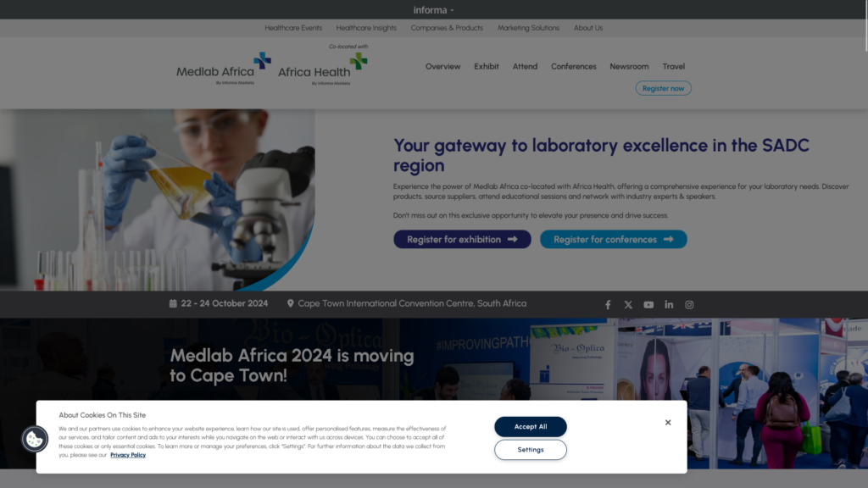Open Healthcare Events menu
The height and width of the screenshot is (488, 868).
(x=293, y=28)
